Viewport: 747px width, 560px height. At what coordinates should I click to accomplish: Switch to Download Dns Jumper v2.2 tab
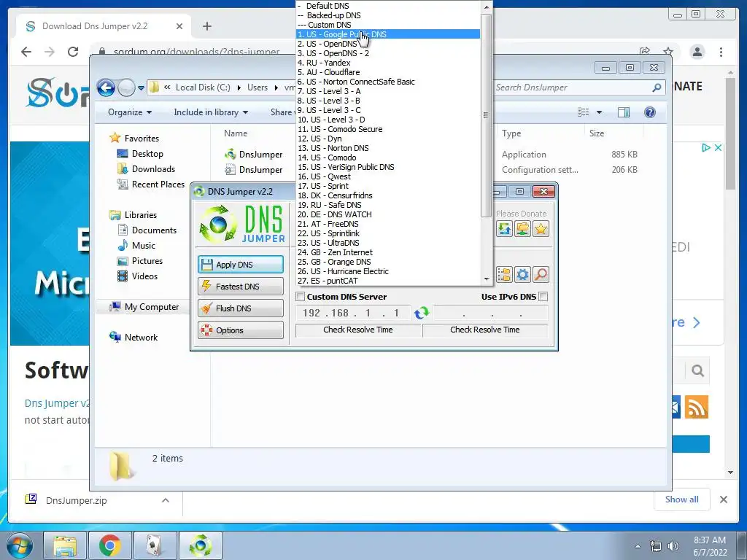(104, 26)
